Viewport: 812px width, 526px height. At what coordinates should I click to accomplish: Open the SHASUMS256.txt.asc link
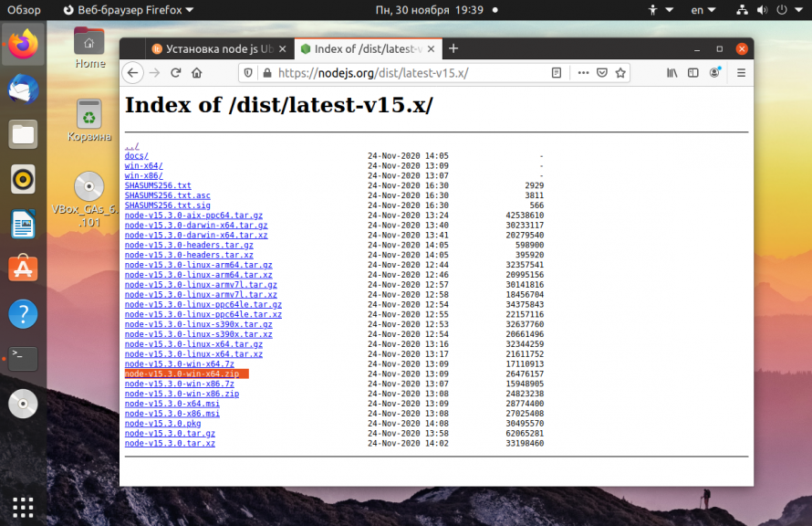[167, 195]
